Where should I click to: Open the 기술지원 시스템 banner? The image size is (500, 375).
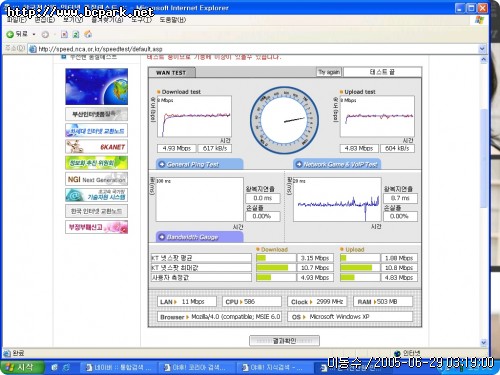(97, 195)
